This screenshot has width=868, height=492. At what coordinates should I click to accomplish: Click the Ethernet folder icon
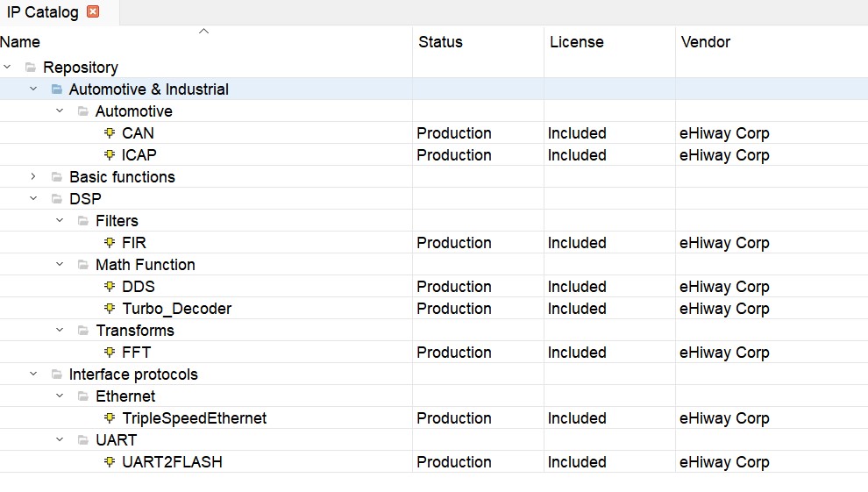[83, 396]
